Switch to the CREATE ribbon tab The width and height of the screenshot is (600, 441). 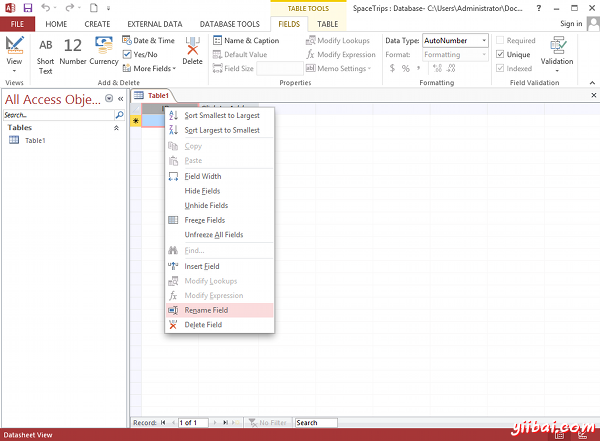(97, 23)
